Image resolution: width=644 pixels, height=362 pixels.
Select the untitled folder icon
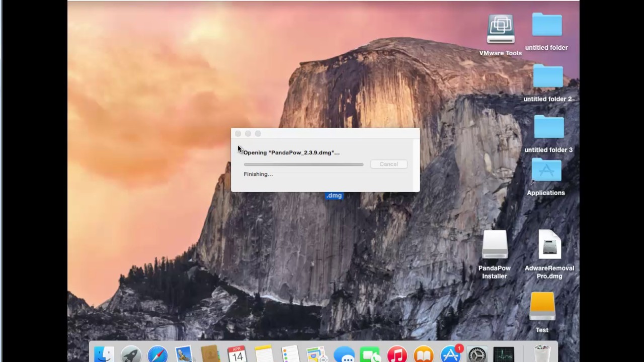547,25
